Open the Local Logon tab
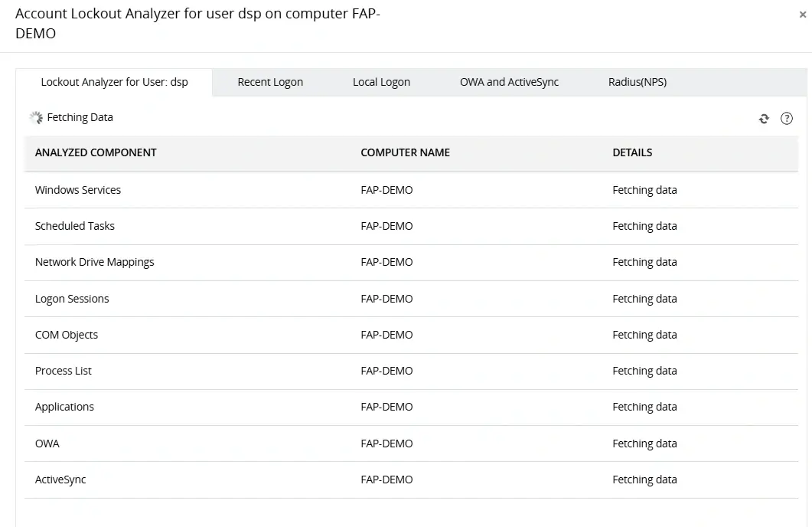Viewport: 812px width, 527px height. point(381,82)
